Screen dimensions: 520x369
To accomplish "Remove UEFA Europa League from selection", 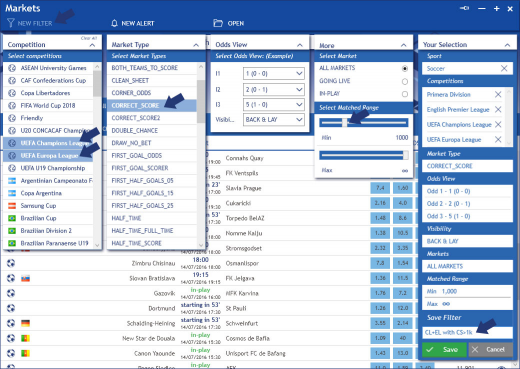I will (498, 139).
